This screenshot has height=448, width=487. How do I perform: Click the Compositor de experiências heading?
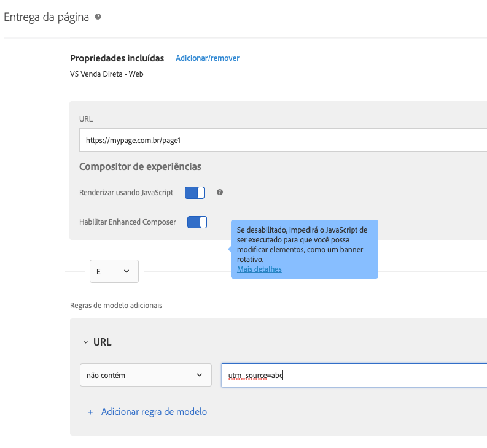(x=140, y=167)
